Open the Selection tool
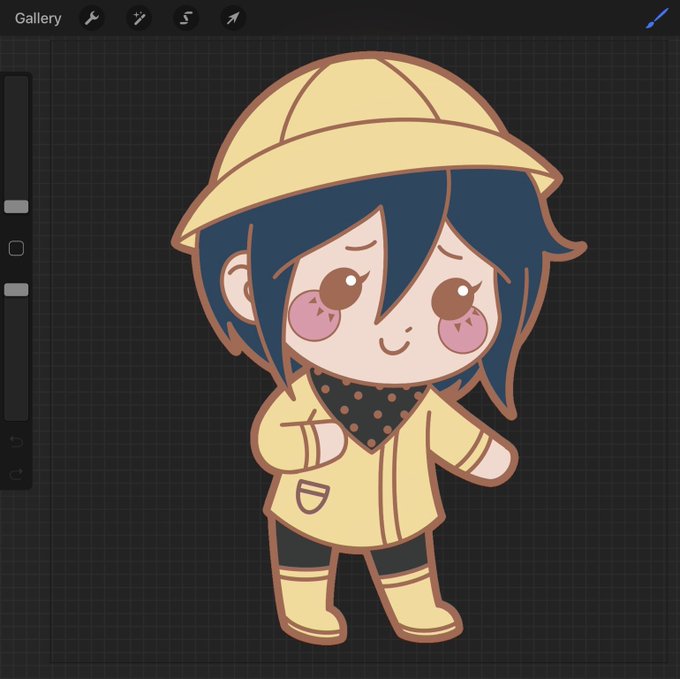Screen dimensions: 680x679 (186, 19)
